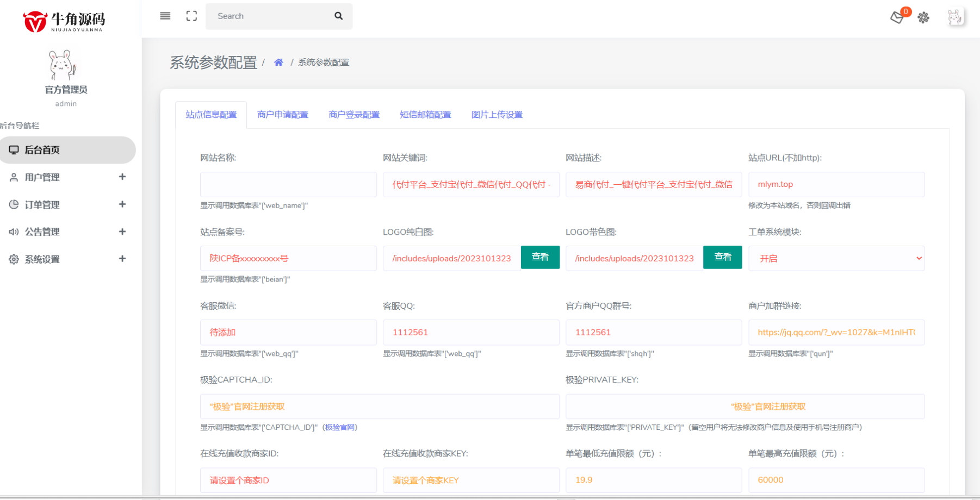Click the 站点备案号 input field
The height and width of the screenshot is (500, 980).
[x=288, y=259]
